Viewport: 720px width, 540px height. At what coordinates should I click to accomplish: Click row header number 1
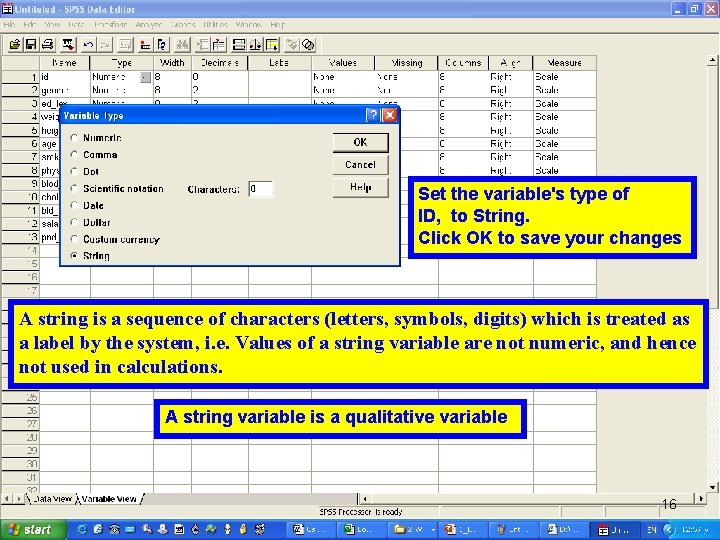20,77
